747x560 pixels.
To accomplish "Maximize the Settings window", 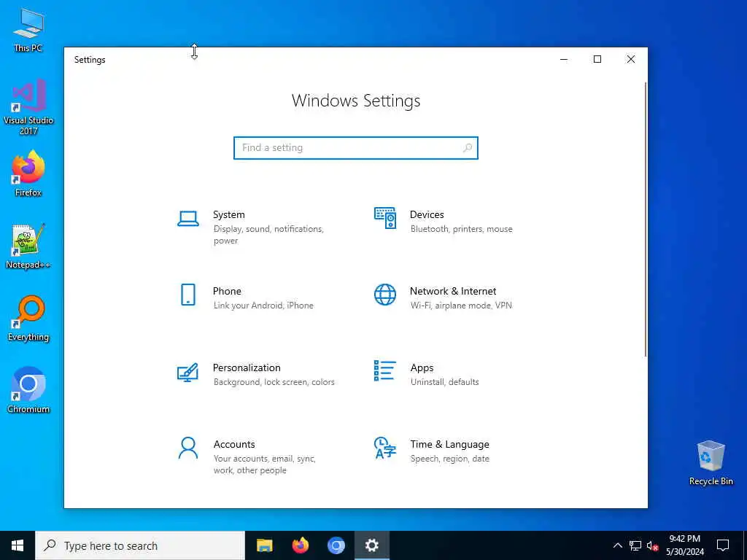I will 597,60.
